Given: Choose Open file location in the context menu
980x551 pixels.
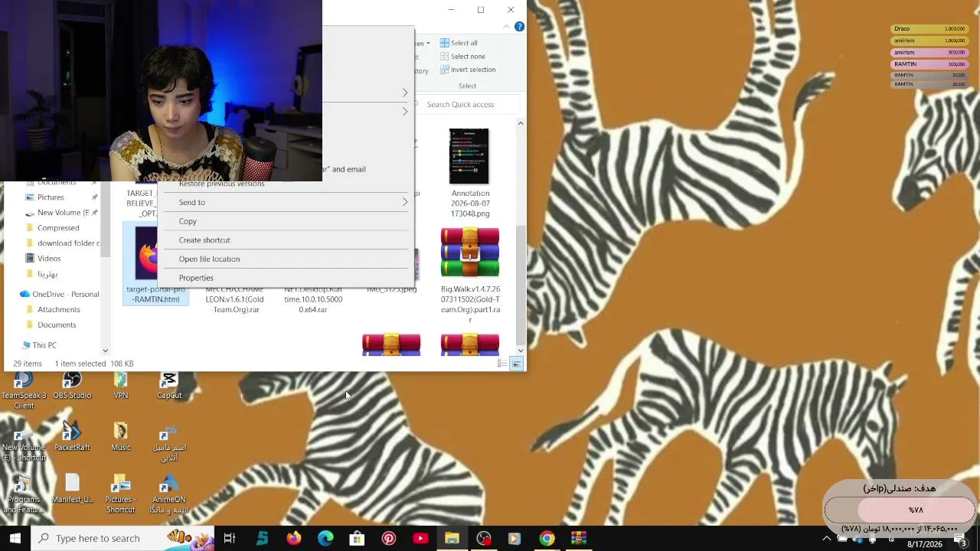Looking at the screenshot, I should point(285,259).
